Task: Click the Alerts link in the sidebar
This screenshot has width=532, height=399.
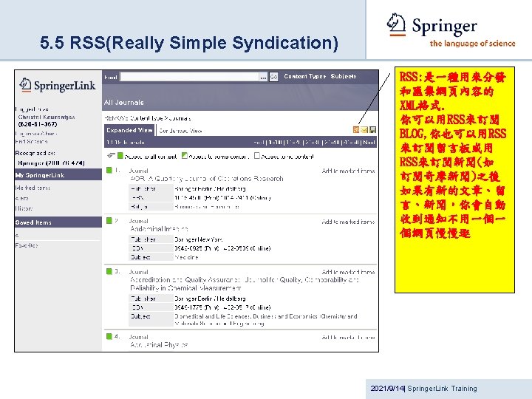Action: tap(22, 198)
